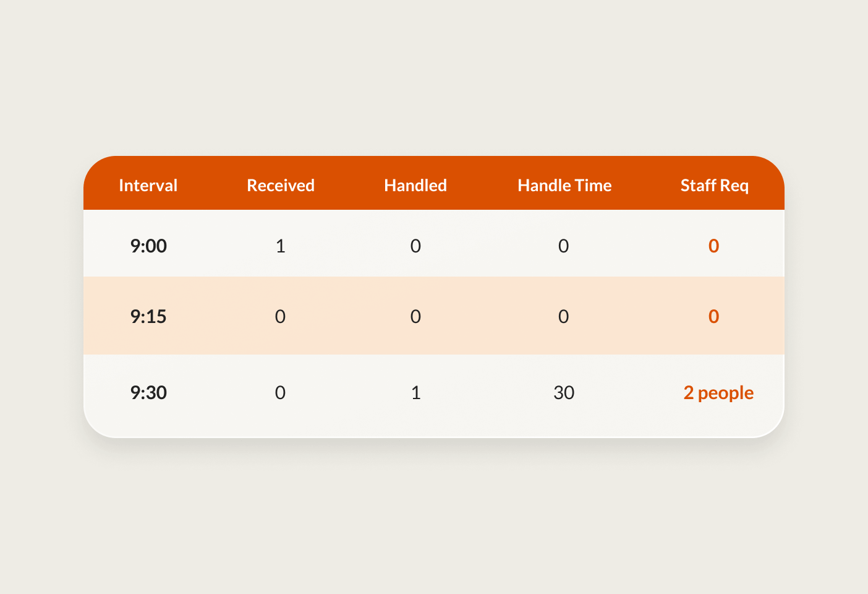Open the '2 people' staffing link
868x594 pixels.
click(718, 392)
